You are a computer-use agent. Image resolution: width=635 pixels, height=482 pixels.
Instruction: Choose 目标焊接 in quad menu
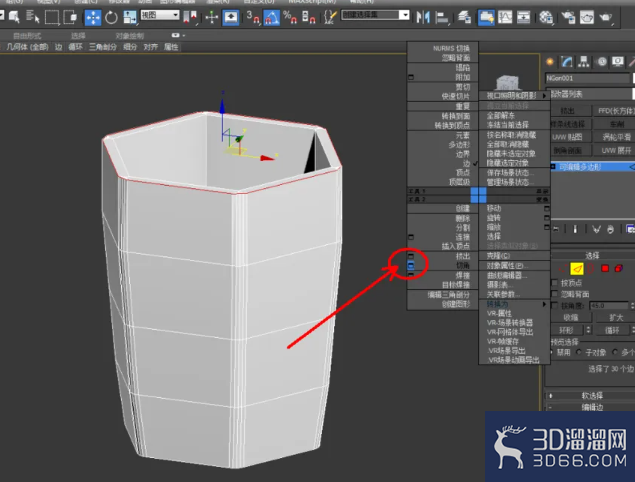point(456,285)
